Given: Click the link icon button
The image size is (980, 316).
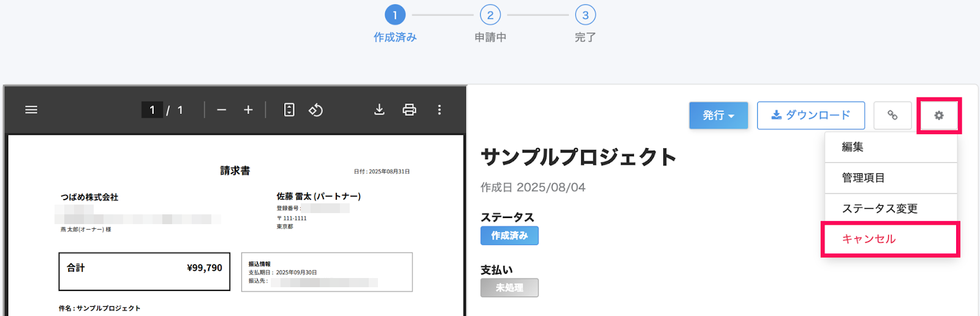Looking at the screenshot, I should (892, 115).
